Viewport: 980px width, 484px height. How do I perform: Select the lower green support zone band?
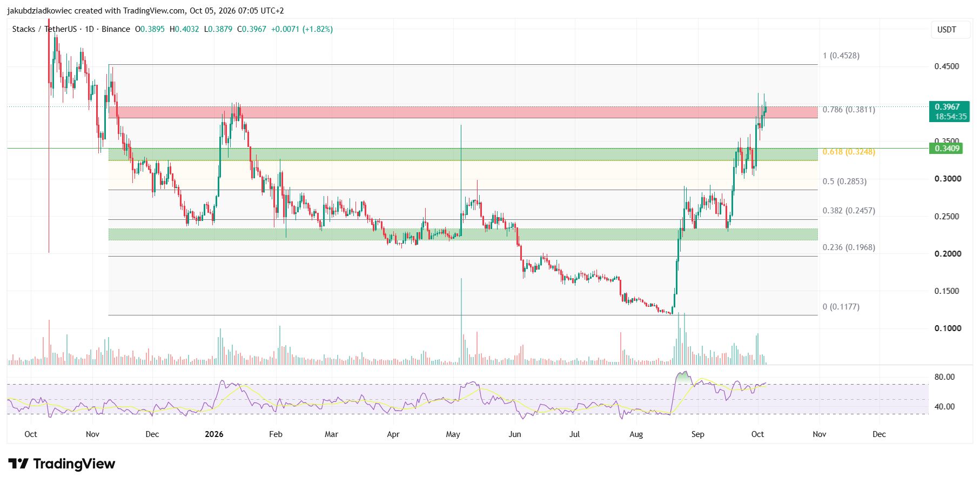pos(463,234)
